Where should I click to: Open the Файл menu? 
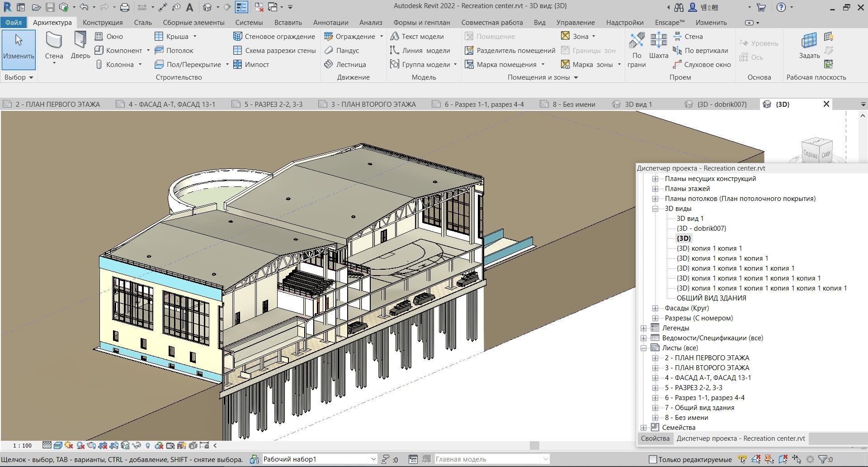pos(14,22)
